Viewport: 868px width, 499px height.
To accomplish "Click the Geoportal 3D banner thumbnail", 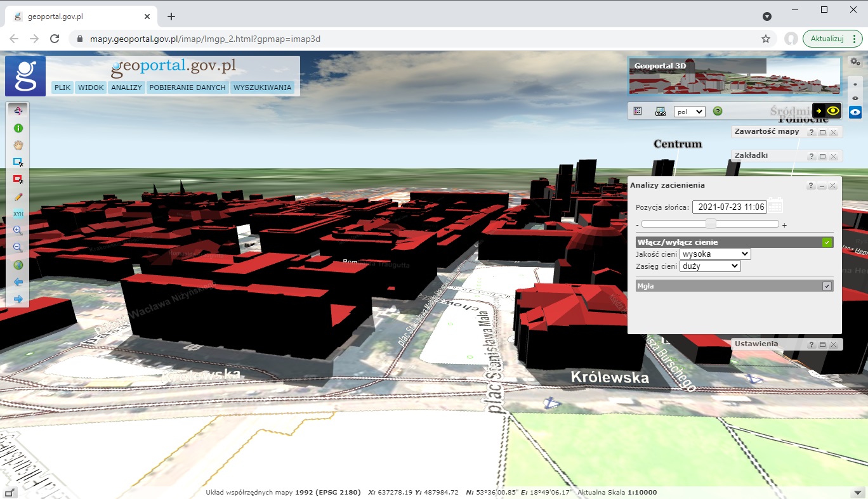I will 734,76.
